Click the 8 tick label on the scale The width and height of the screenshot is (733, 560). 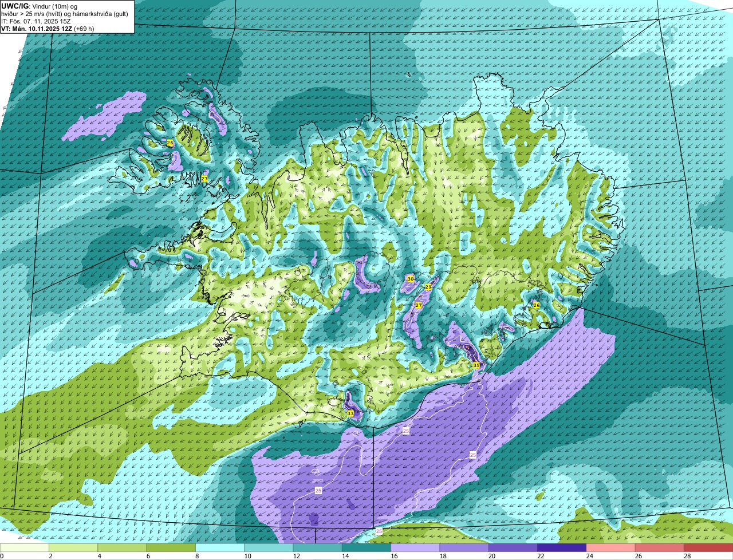click(x=196, y=556)
